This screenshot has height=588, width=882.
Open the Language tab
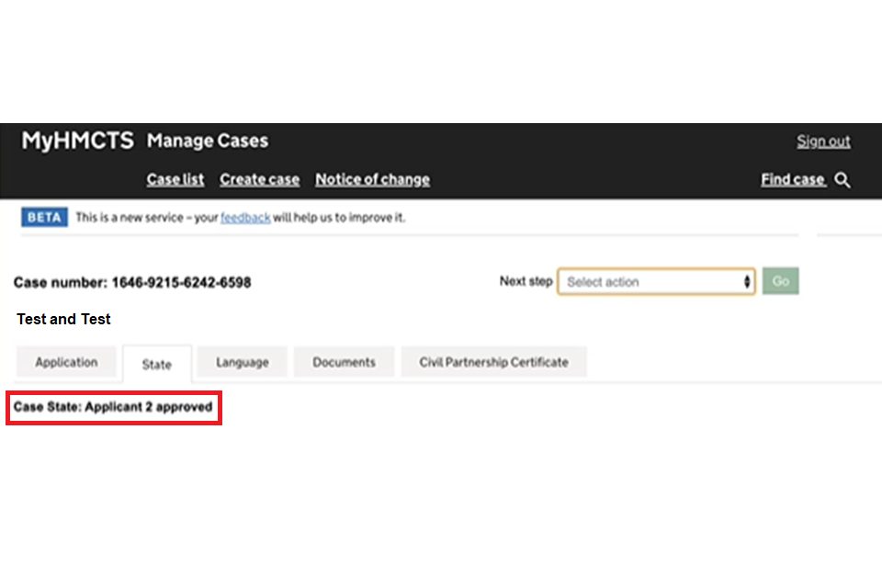click(x=243, y=362)
